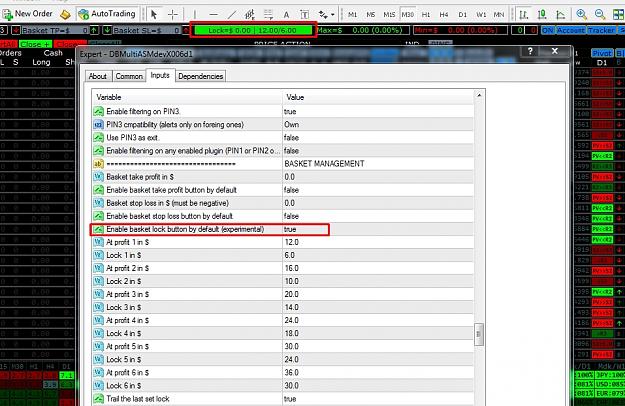The width and height of the screenshot is (625, 406).
Task: Choose the text tool marked A
Action: click(286, 15)
